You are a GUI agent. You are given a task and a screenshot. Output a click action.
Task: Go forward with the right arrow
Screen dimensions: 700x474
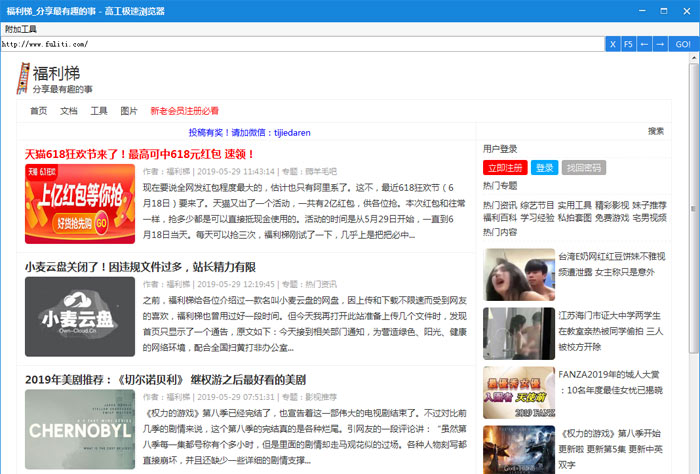659,45
